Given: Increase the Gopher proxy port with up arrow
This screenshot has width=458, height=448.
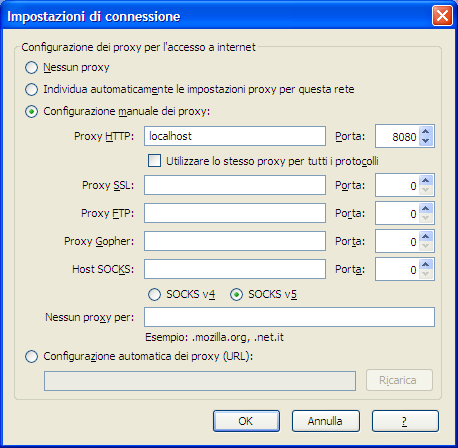Looking at the screenshot, I should (426, 237).
